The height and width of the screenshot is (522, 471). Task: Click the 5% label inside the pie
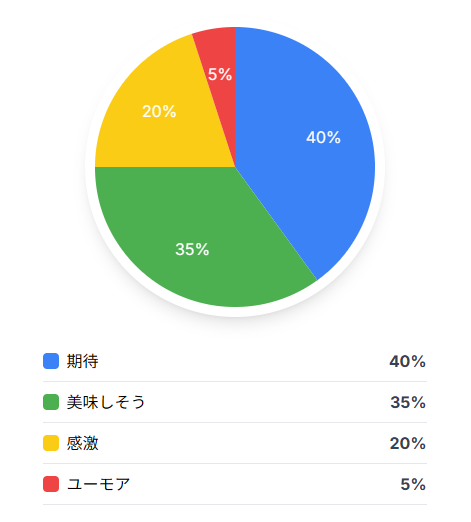click(x=220, y=74)
